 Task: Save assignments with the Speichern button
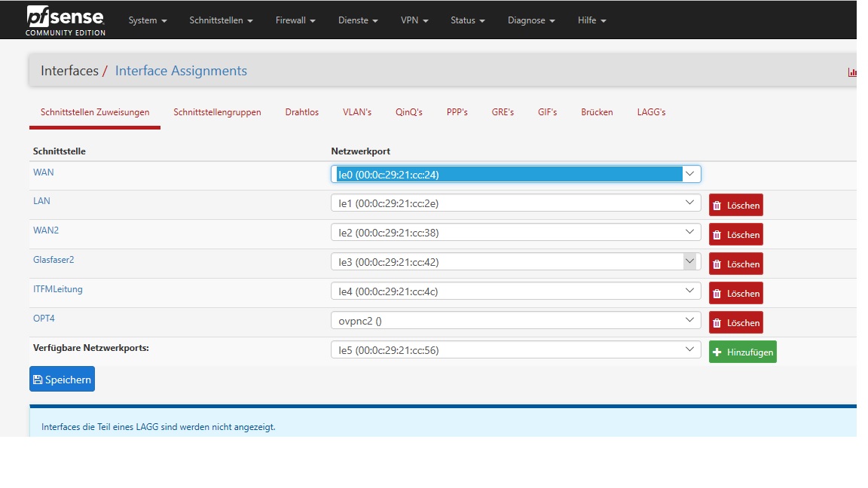(62, 380)
